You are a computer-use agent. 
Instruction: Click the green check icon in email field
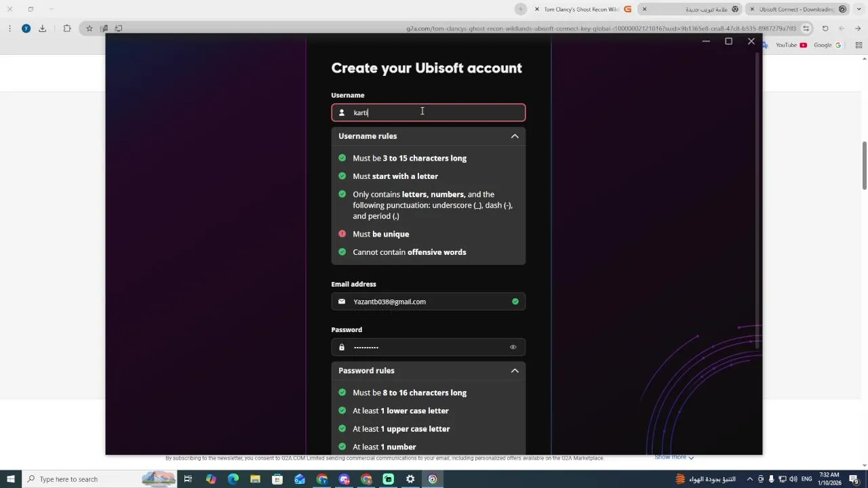pyautogui.click(x=515, y=302)
